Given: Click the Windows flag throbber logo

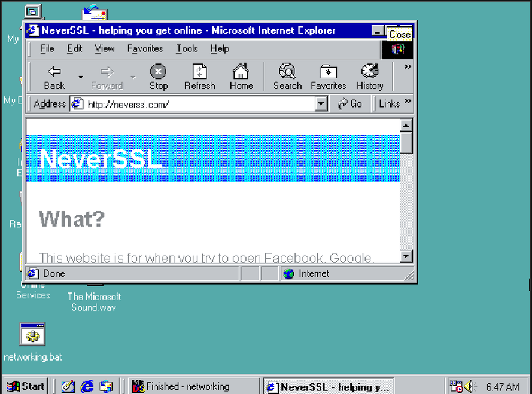Looking at the screenshot, I should [397, 50].
